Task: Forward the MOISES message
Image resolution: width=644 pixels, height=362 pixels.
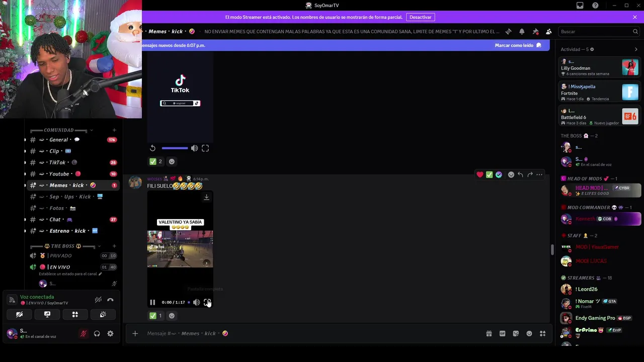Action: point(530,174)
